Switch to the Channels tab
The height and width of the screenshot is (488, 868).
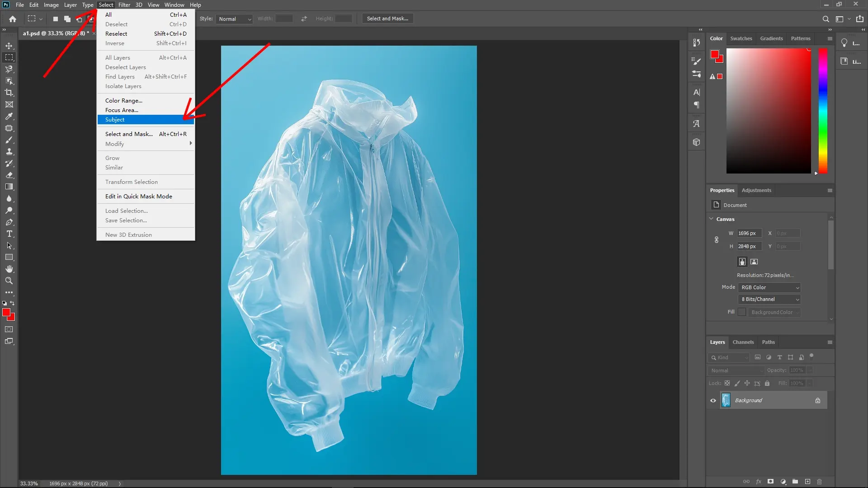point(743,342)
